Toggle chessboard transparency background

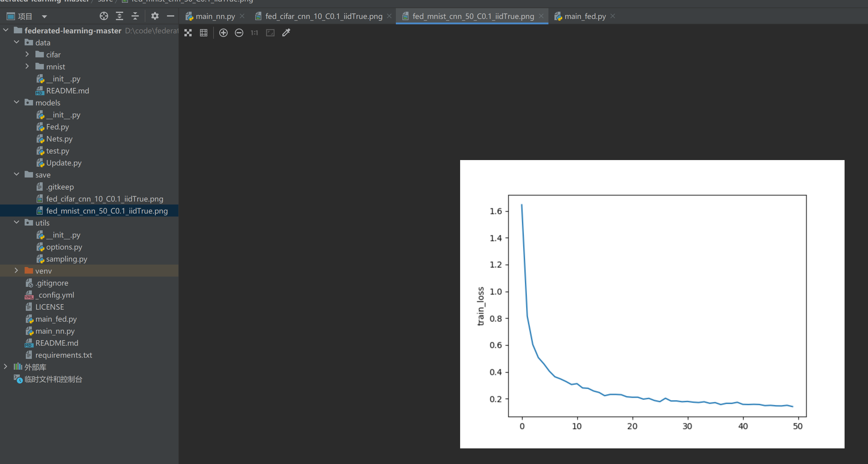188,33
